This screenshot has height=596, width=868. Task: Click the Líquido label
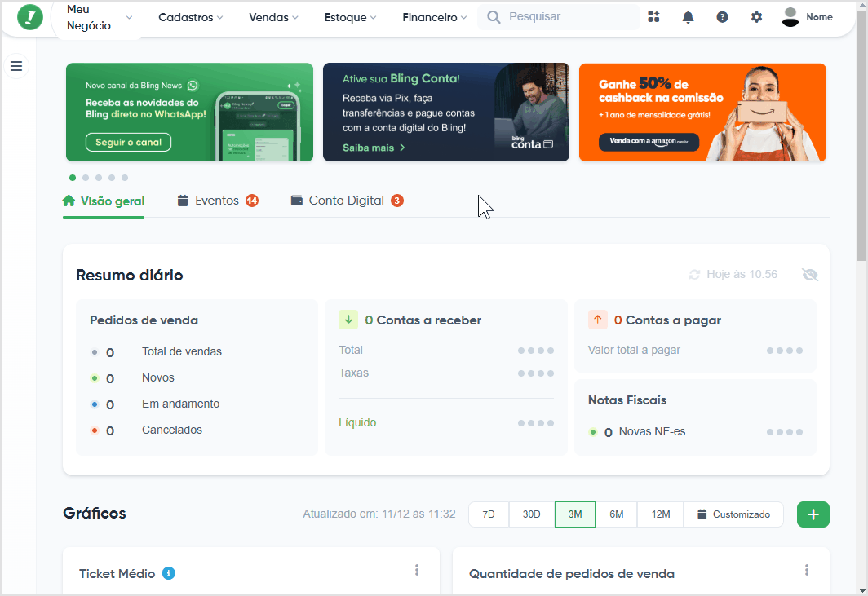click(357, 423)
